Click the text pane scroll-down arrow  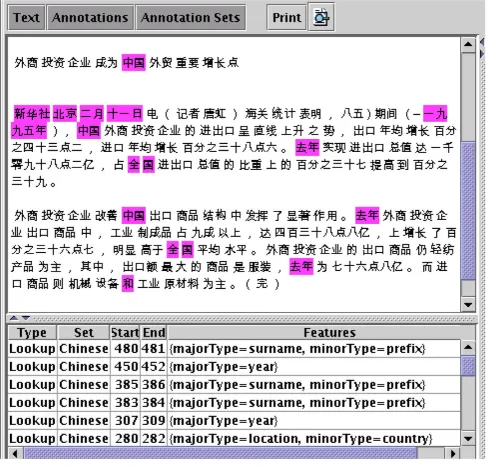(x=468, y=304)
